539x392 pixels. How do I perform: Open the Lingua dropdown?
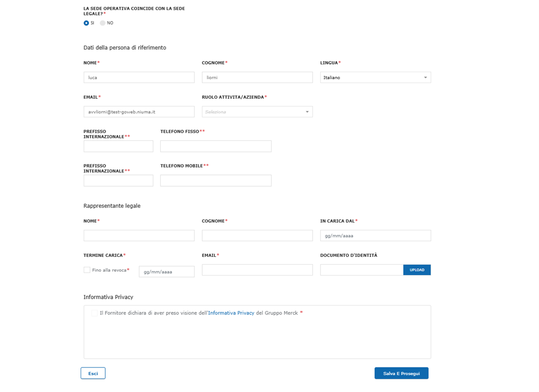point(375,78)
